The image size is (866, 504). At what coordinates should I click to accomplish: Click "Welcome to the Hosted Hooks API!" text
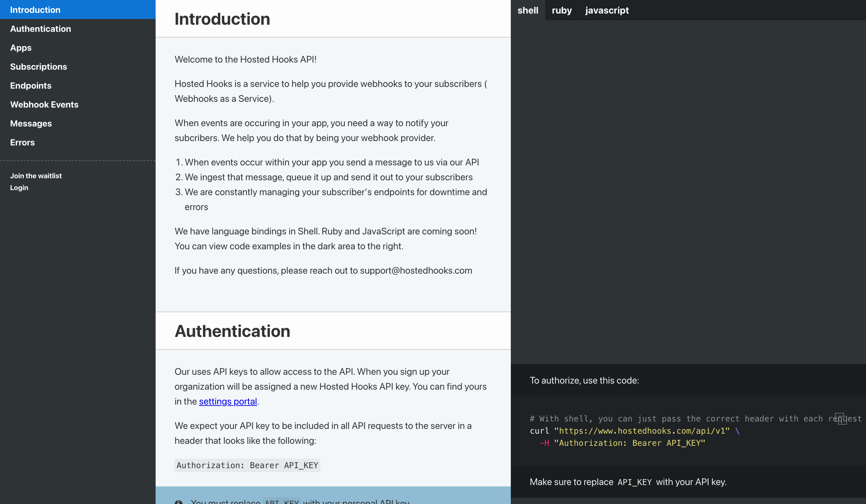pyautogui.click(x=245, y=59)
